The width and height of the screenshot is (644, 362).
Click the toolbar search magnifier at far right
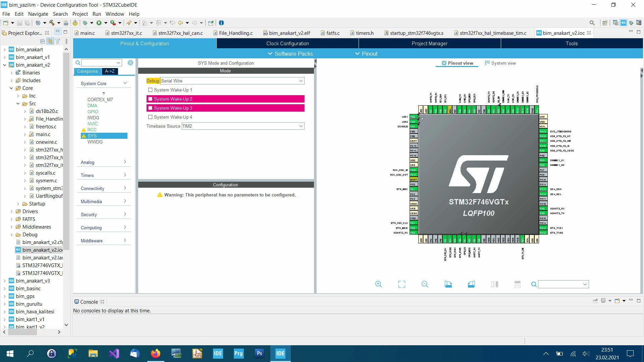pyautogui.click(x=592, y=23)
